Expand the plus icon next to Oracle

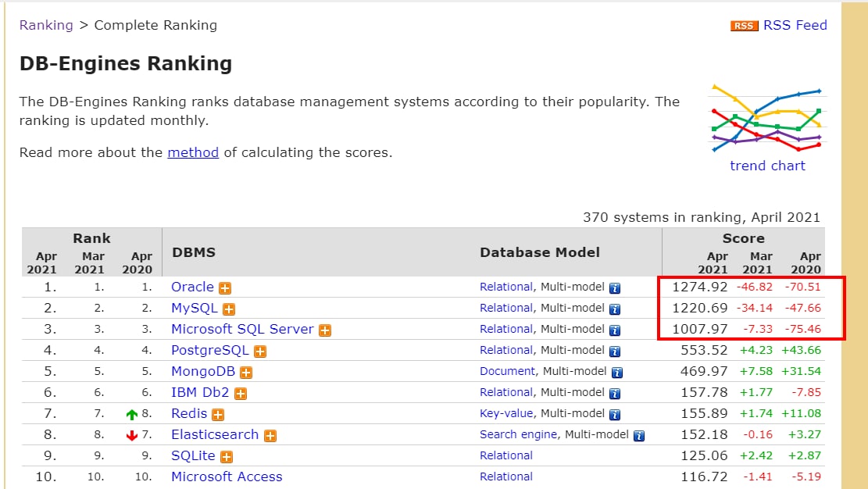click(225, 288)
